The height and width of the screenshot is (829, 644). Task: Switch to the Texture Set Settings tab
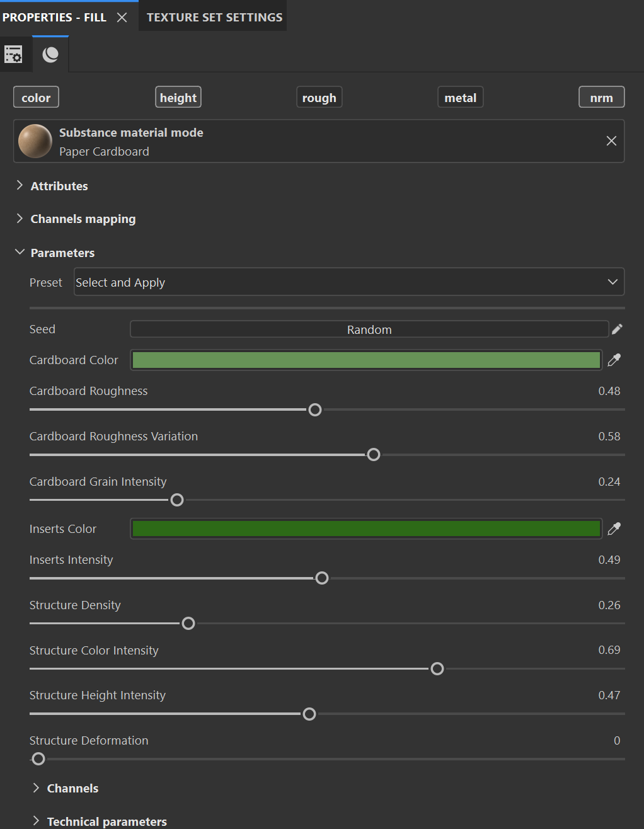coord(214,17)
